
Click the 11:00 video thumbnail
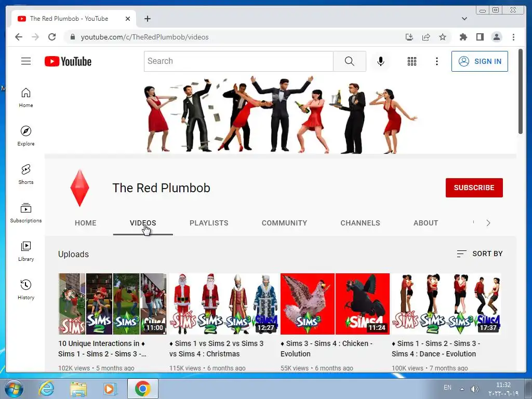pos(112,304)
